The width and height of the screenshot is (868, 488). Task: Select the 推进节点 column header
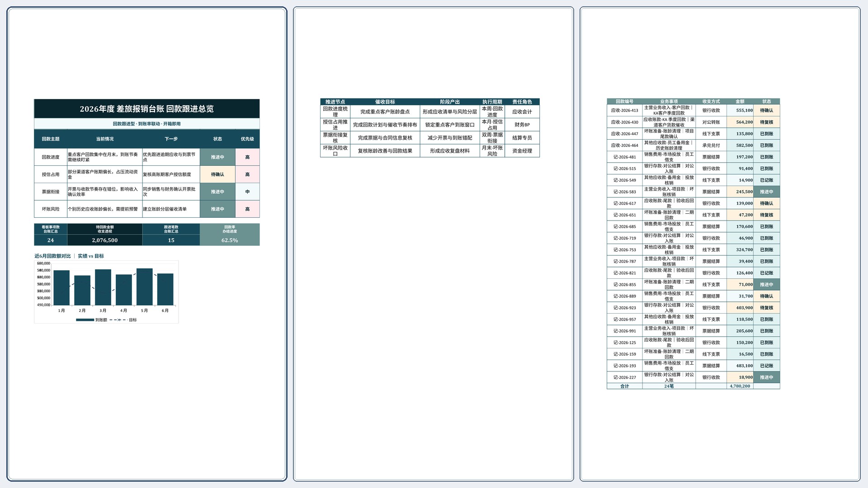[335, 102]
